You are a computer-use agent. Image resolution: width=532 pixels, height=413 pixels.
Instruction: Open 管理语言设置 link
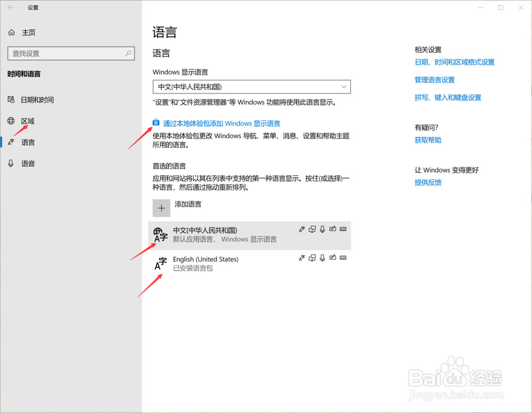(x=436, y=79)
